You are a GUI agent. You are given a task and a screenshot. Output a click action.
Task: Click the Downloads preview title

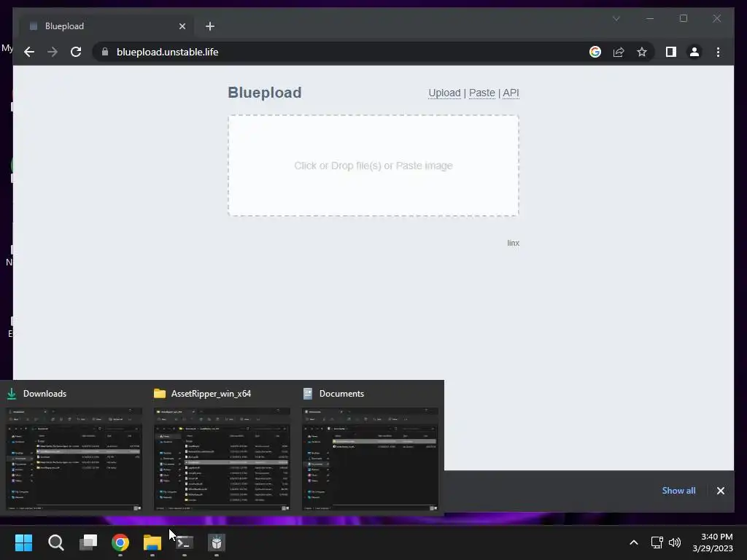pos(44,393)
